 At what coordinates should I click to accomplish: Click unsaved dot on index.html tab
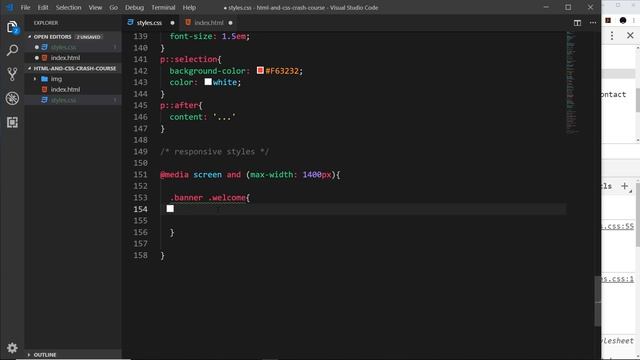[x=231, y=23]
